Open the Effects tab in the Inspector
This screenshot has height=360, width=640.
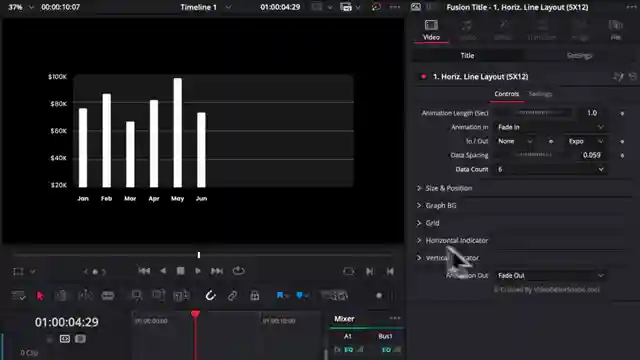(x=503, y=30)
